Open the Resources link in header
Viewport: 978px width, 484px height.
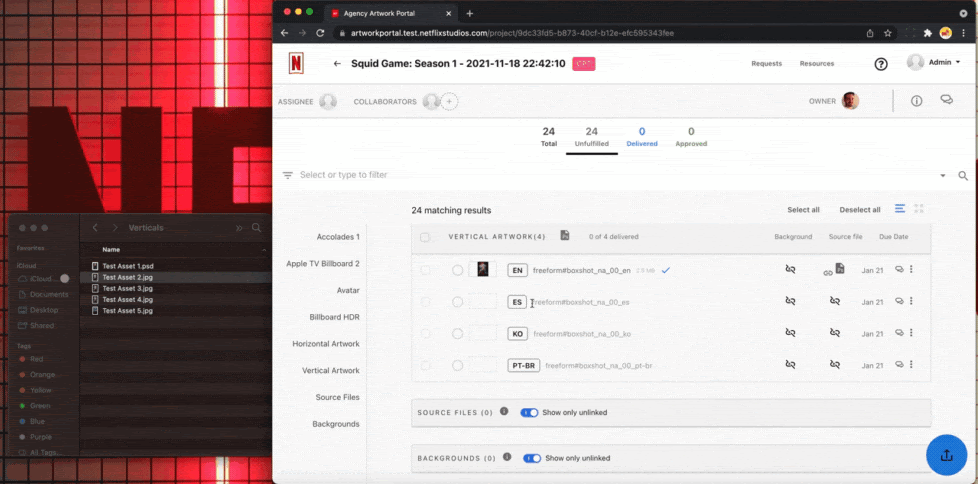pos(816,64)
